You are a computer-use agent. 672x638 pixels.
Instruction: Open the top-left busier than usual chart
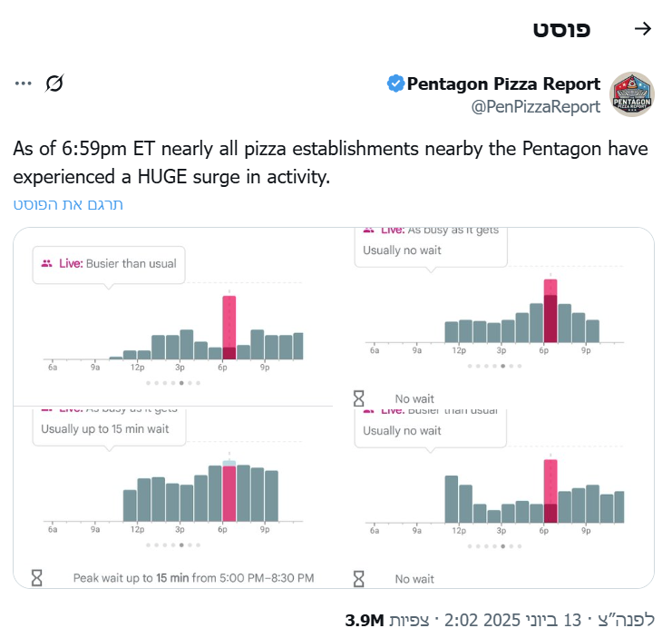pyautogui.click(x=172, y=318)
